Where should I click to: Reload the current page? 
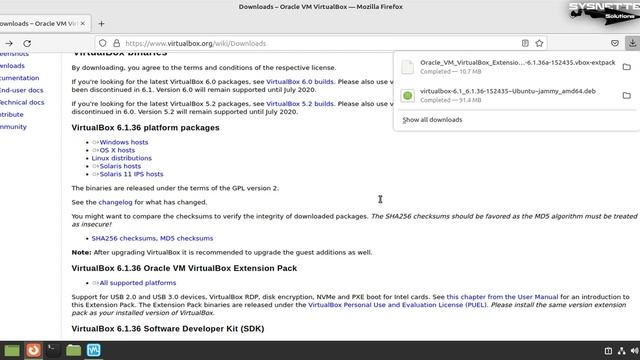[27, 43]
